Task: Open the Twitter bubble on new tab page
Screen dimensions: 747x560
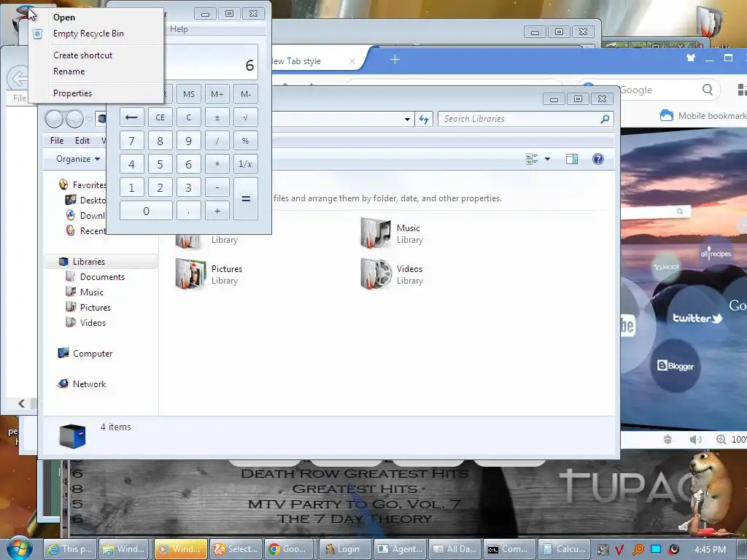Action: click(697, 318)
